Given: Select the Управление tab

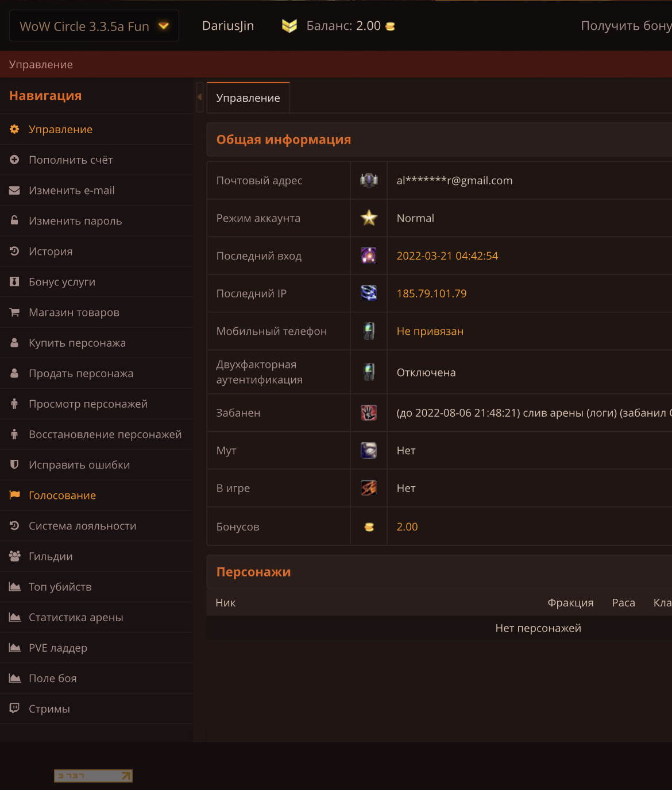Looking at the screenshot, I should [x=248, y=98].
